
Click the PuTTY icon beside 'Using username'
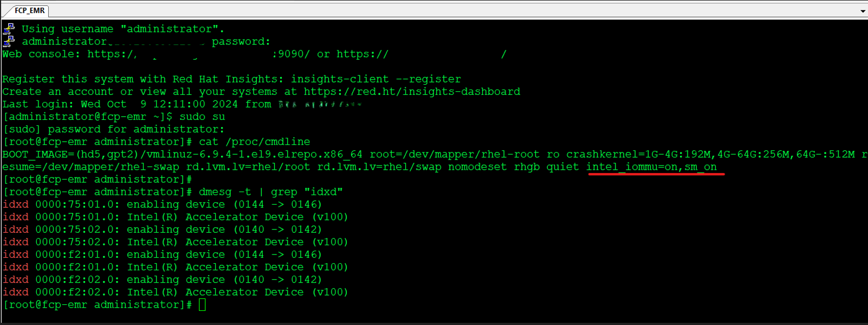coord(9,29)
